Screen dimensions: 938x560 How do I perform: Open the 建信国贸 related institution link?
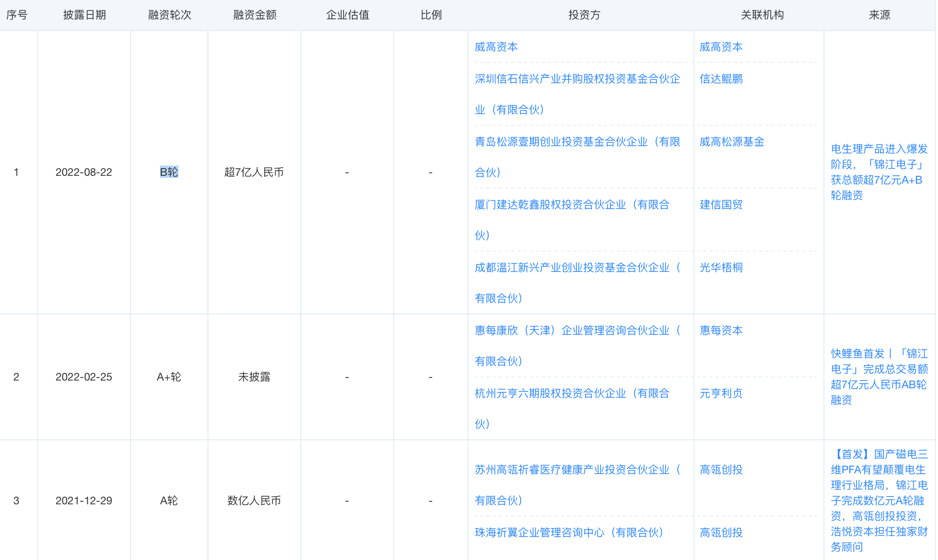pyautogui.click(x=721, y=205)
